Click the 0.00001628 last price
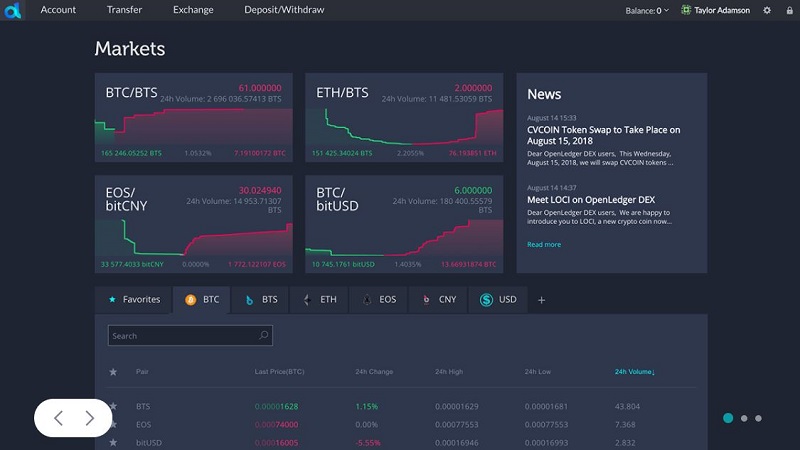 pos(276,406)
